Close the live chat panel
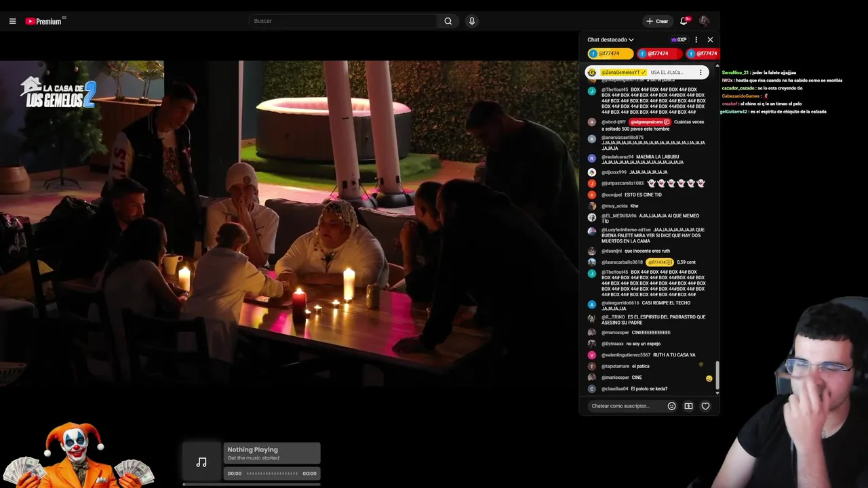 coord(710,40)
